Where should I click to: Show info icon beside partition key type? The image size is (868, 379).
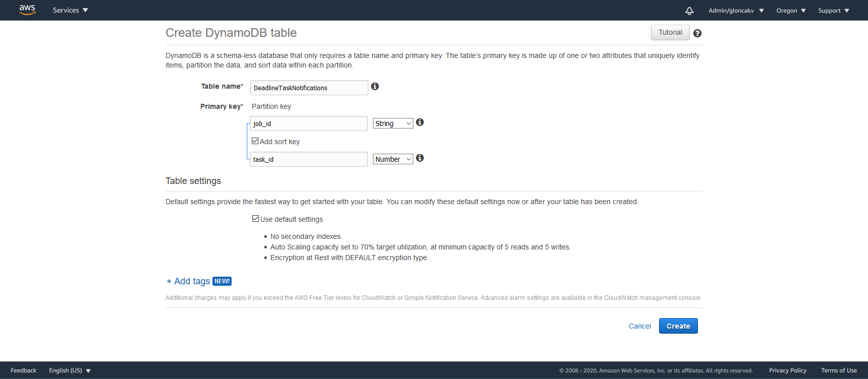tap(420, 122)
